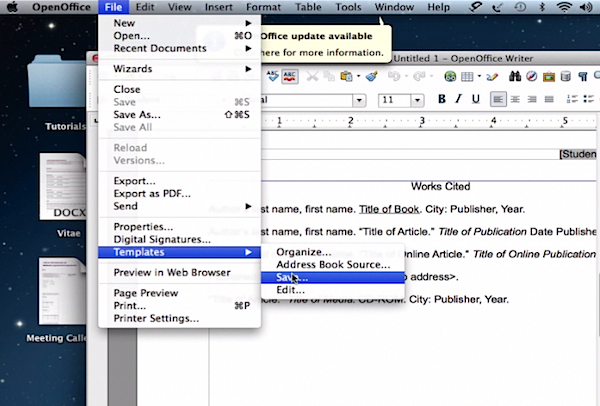Viewport: 600px width, 406px height.
Task: Expand the Recent Documents submenu
Action: click(x=180, y=48)
